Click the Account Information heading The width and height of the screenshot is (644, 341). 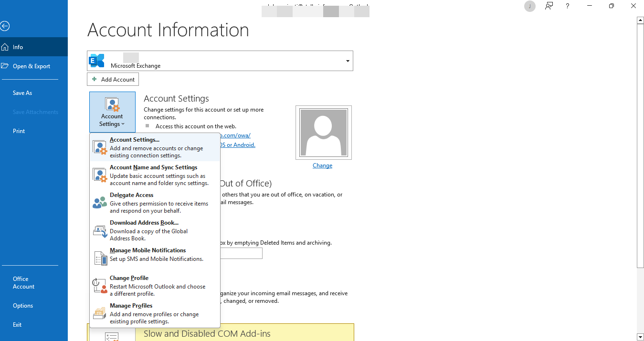tap(168, 30)
